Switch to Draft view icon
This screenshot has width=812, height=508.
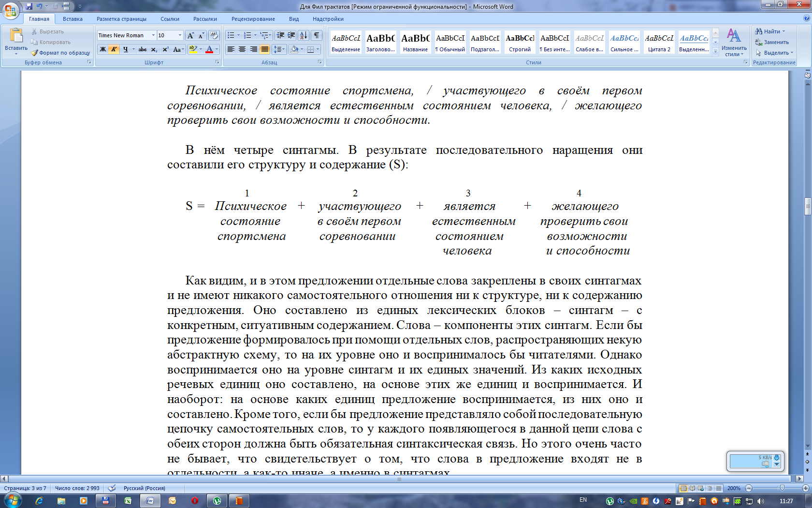pyautogui.click(x=719, y=488)
